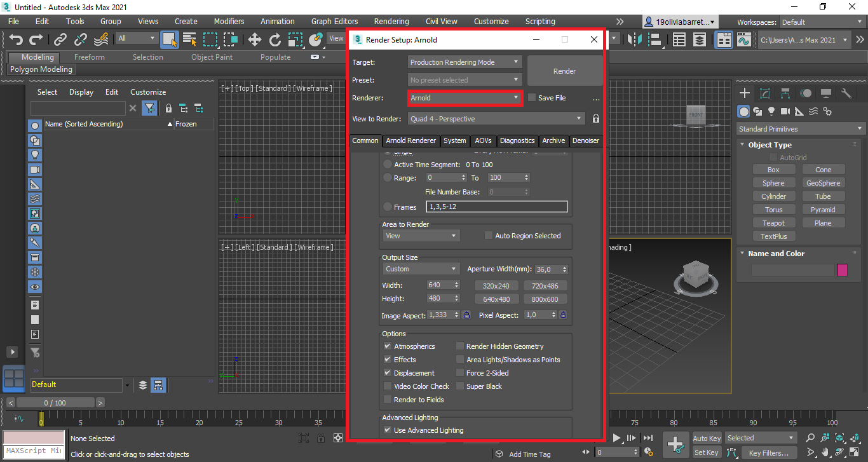The height and width of the screenshot is (462, 868).
Task: Open the Rendering menu
Action: tap(391, 21)
